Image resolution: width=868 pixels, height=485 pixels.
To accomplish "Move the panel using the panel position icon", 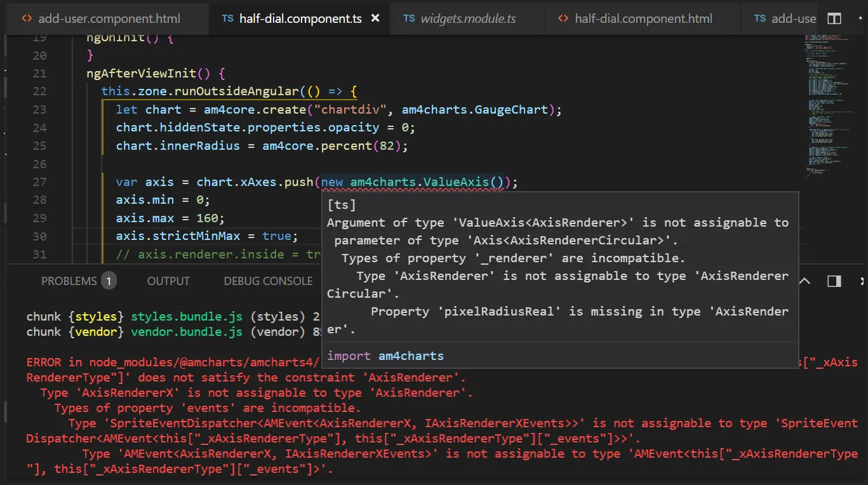I will (834, 281).
